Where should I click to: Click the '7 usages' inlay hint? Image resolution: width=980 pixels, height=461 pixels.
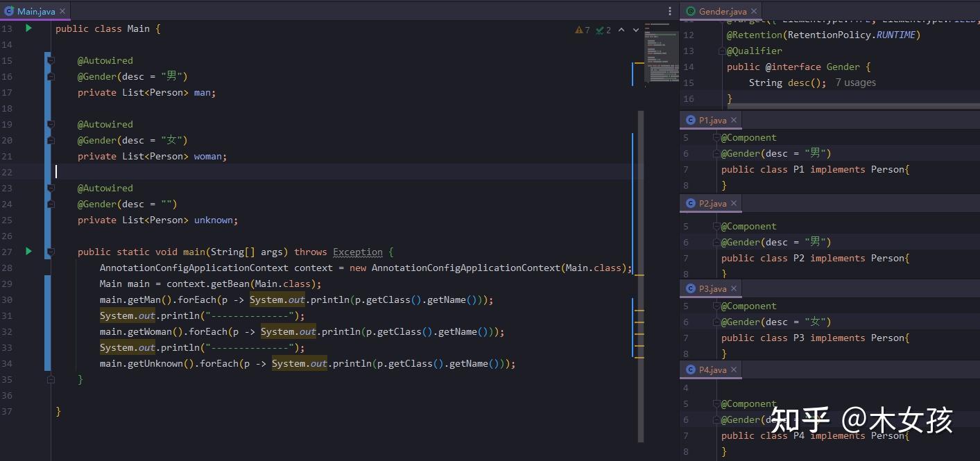(x=855, y=82)
